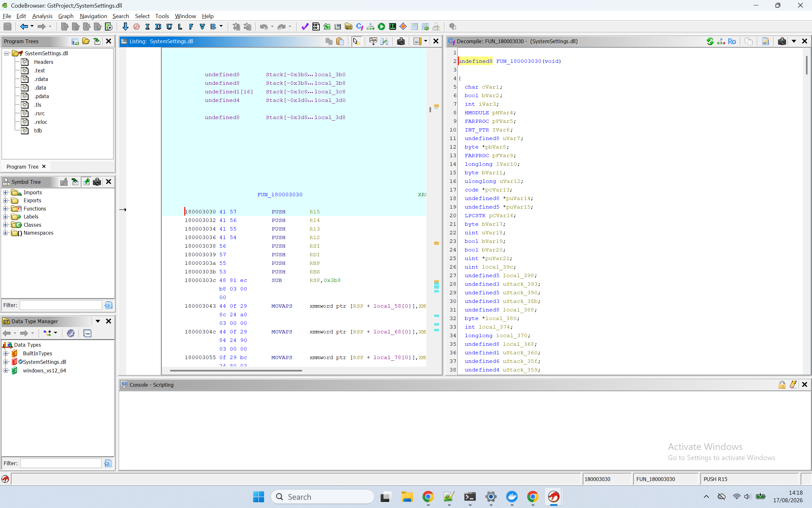Open folder icon in Program Trees header
Viewport: 812px width, 508px height.
[x=86, y=41]
